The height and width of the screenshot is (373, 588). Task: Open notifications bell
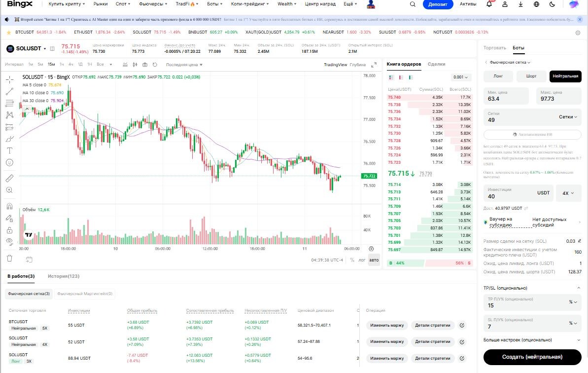click(489, 4)
